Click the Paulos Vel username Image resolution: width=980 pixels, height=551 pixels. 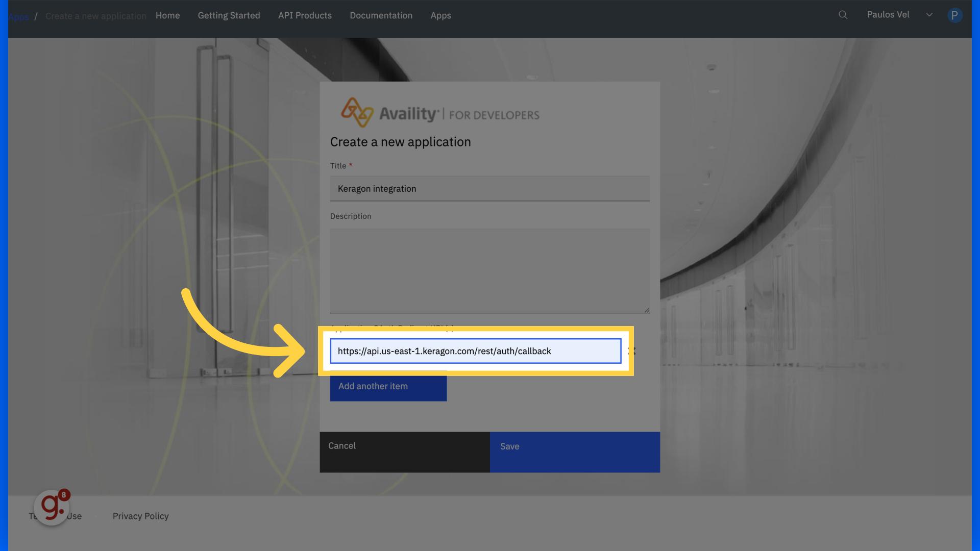888,15
